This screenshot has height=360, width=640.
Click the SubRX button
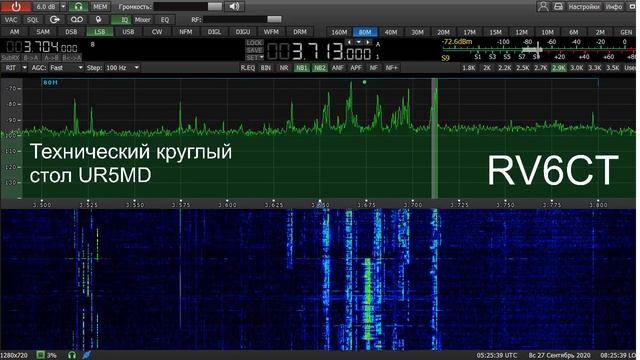[x=11, y=58]
